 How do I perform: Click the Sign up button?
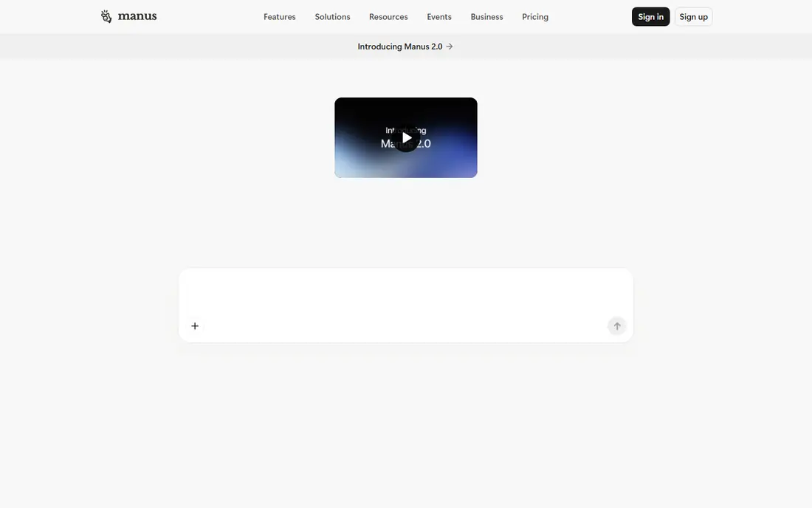693,16
